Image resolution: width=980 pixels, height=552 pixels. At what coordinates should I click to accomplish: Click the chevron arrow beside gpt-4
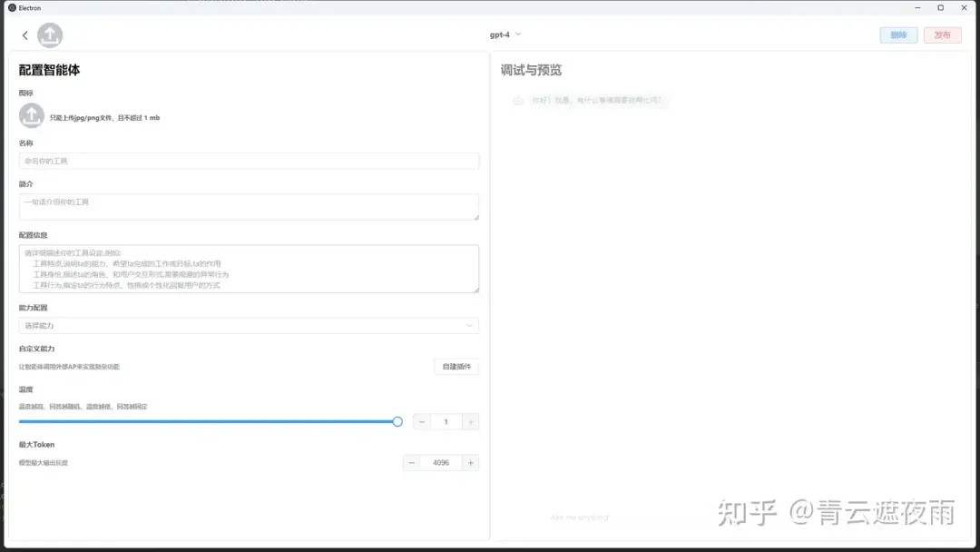(518, 34)
